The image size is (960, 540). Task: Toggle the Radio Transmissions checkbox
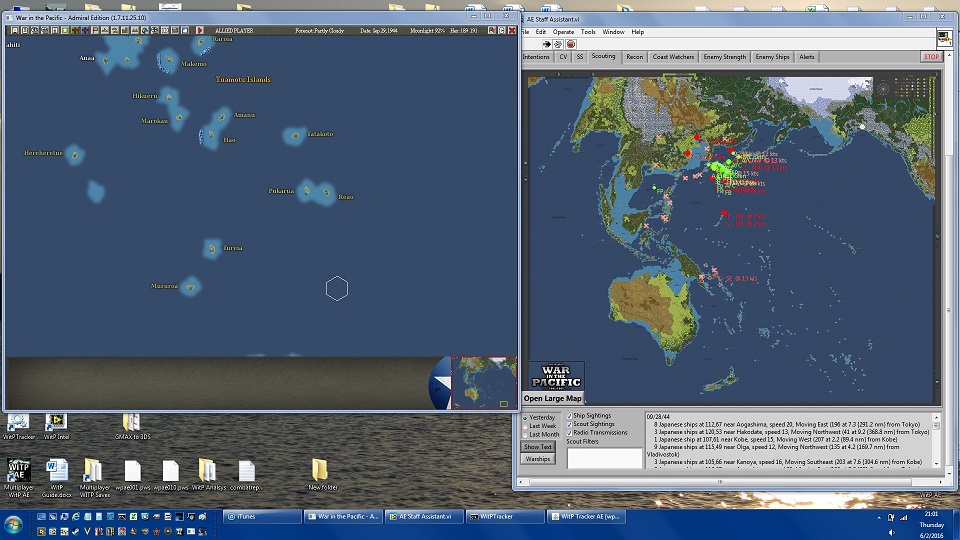(x=569, y=433)
